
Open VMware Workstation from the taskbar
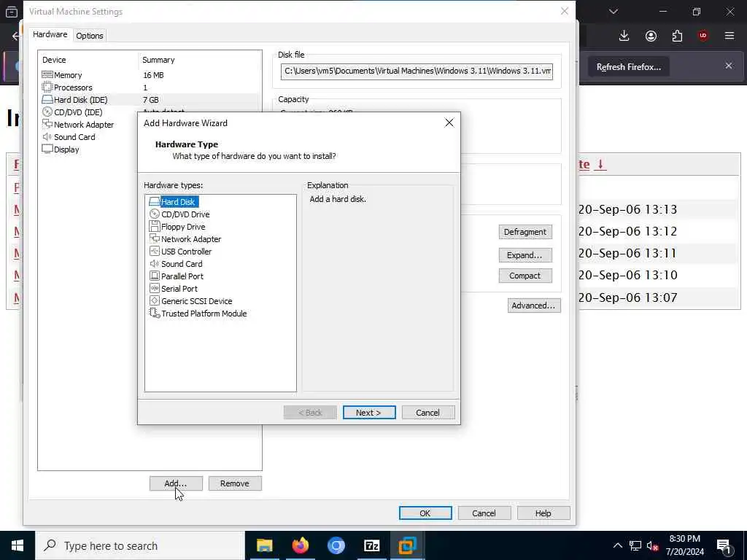pos(407,545)
